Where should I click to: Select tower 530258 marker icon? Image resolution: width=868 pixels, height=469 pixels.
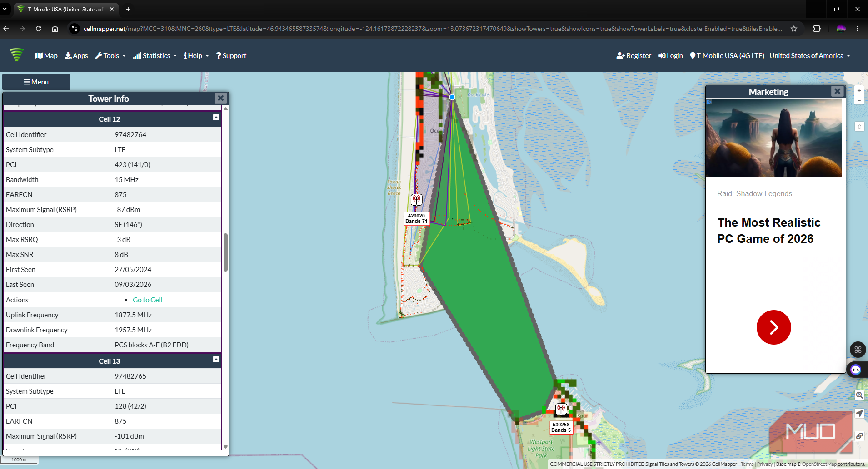pyautogui.click(x=561, y=409)
